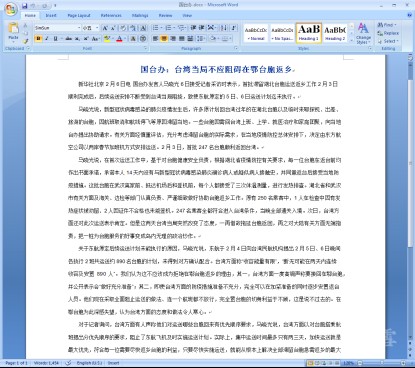Open line spacing dropdown
415x368 pixels.
coord(201,39)
